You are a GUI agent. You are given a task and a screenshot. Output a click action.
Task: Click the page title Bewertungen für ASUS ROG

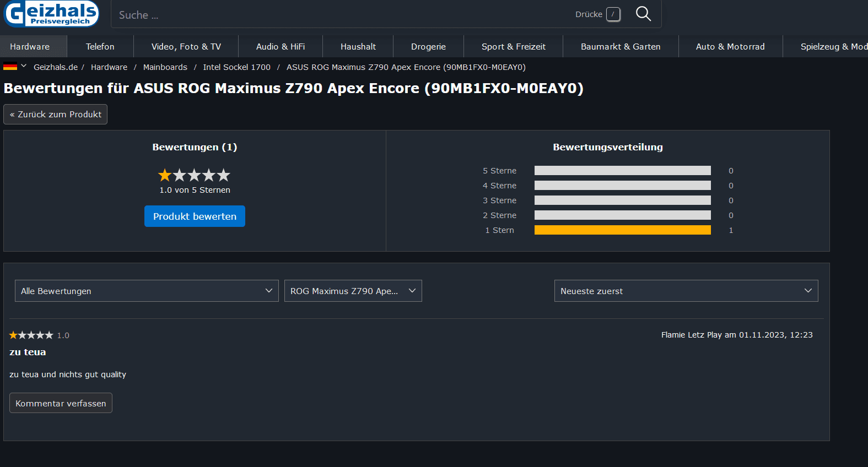coord(293,88)
